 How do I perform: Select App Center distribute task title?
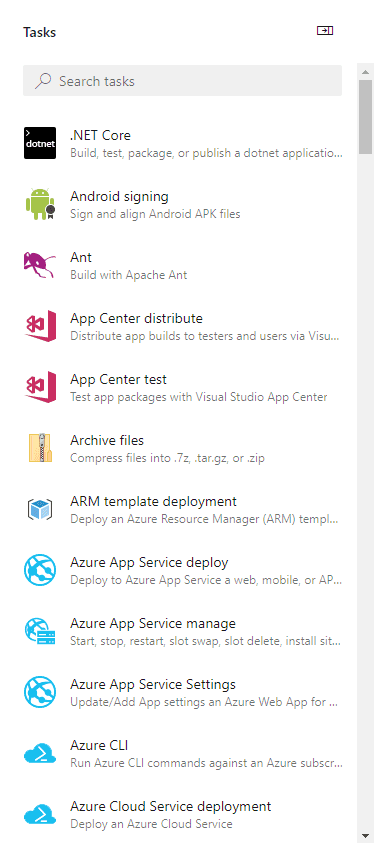136,318
